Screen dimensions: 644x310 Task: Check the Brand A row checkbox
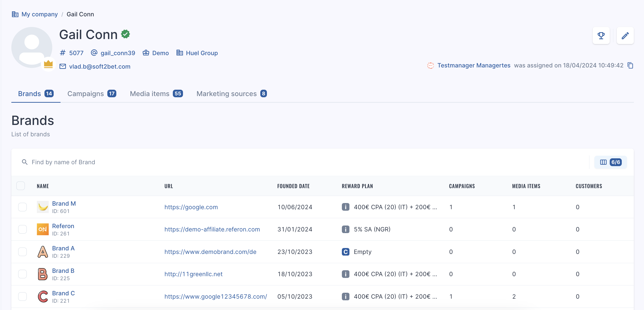22,252
